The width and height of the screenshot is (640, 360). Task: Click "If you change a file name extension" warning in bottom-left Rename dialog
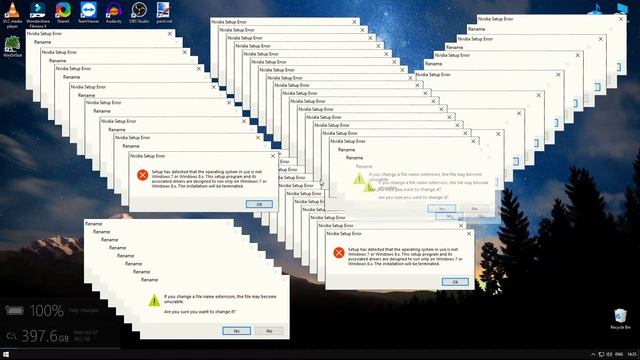point(220,299)
